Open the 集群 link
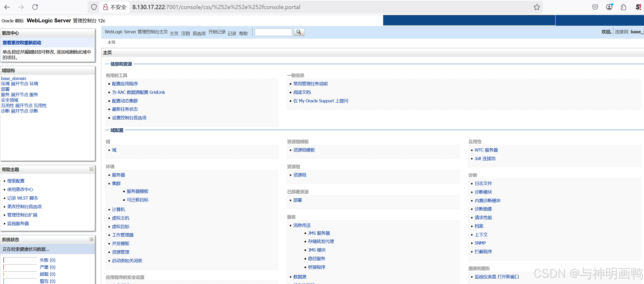 point(116,183)
